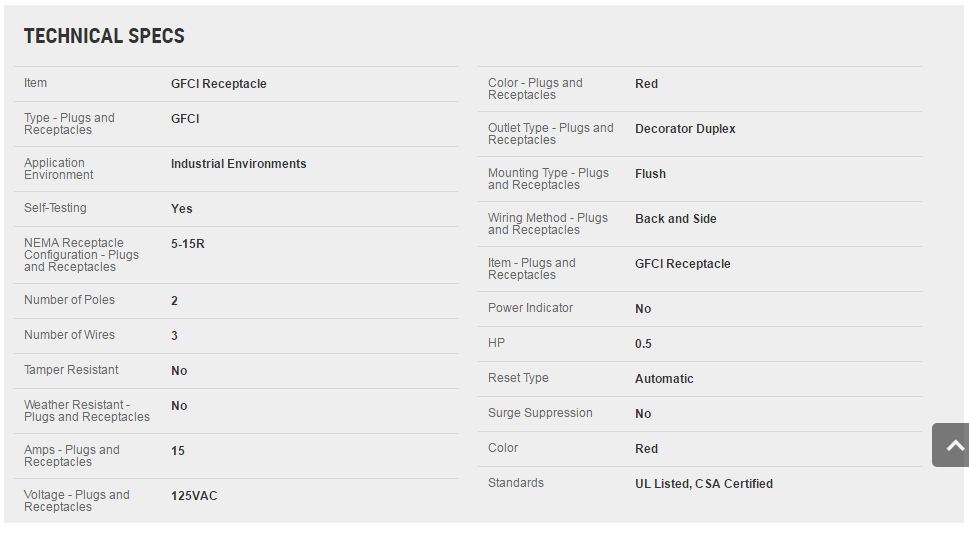Click the scroll-to-top chevron arrow button

(x=950, y=445)
